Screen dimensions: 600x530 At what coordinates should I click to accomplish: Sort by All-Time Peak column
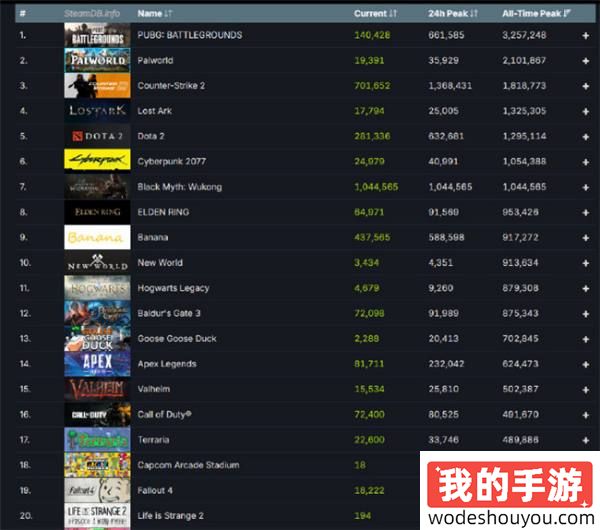tap(536, 13)
